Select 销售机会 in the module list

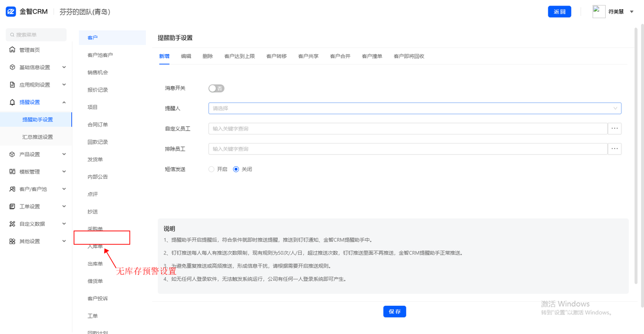pyautogui.click(x=98, y=73)
